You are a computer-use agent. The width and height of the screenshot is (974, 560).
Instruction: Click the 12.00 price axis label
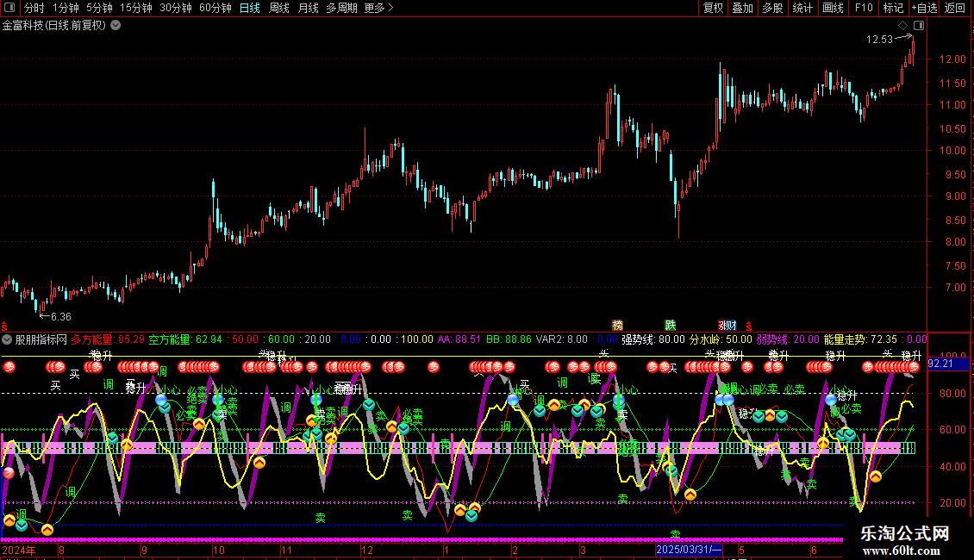(x=952, y=59)
